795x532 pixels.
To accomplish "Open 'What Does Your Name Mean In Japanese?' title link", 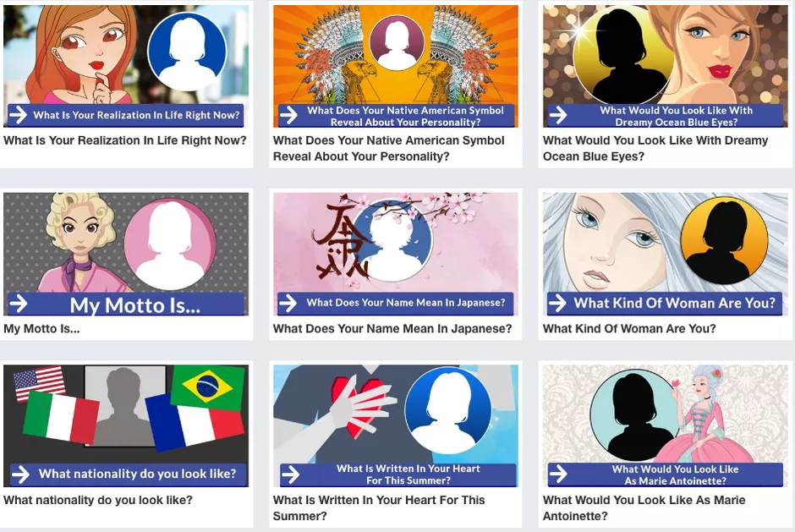I will click(x=392, y=329).
